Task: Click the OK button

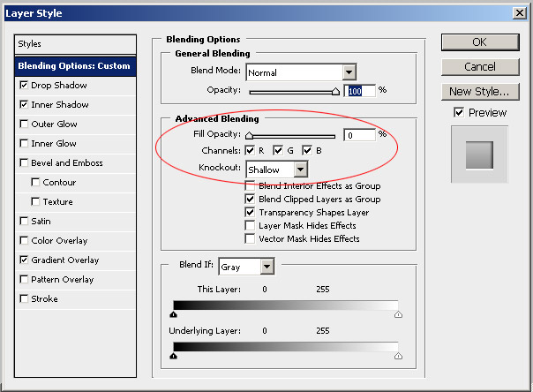Action: click(480, 42)
